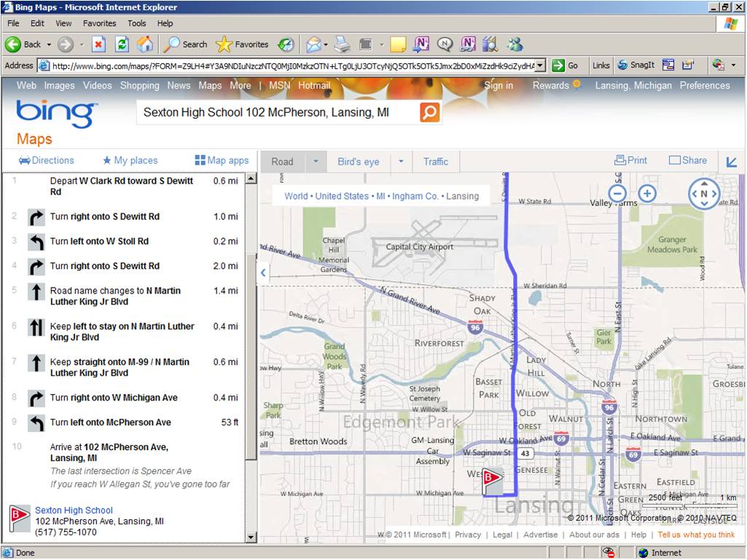Click the zoom in plus icon

tap(647, 193)
